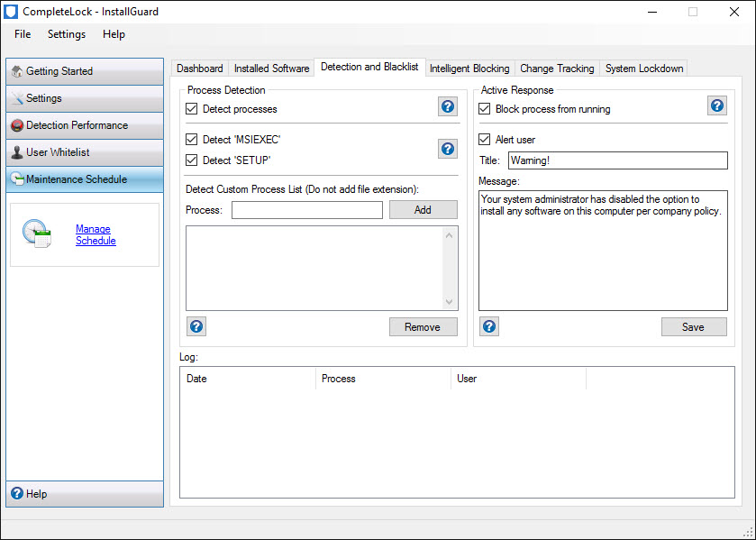Close the CompleteLock InstallGuard window
The image size is (756, 540).
tap(734, 12)
